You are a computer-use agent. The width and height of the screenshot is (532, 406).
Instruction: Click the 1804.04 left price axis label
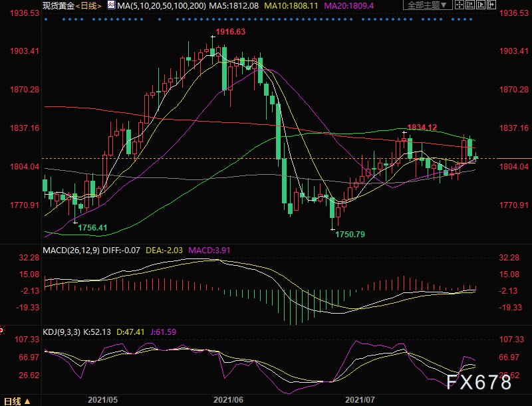[x=25, y=167]
